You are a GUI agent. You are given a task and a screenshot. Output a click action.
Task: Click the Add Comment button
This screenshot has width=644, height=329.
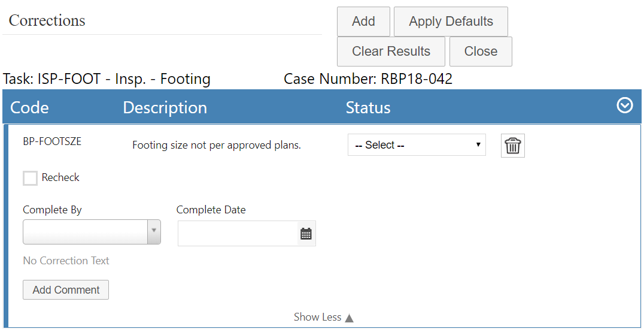pyautogui.click(x=66, y=290)
